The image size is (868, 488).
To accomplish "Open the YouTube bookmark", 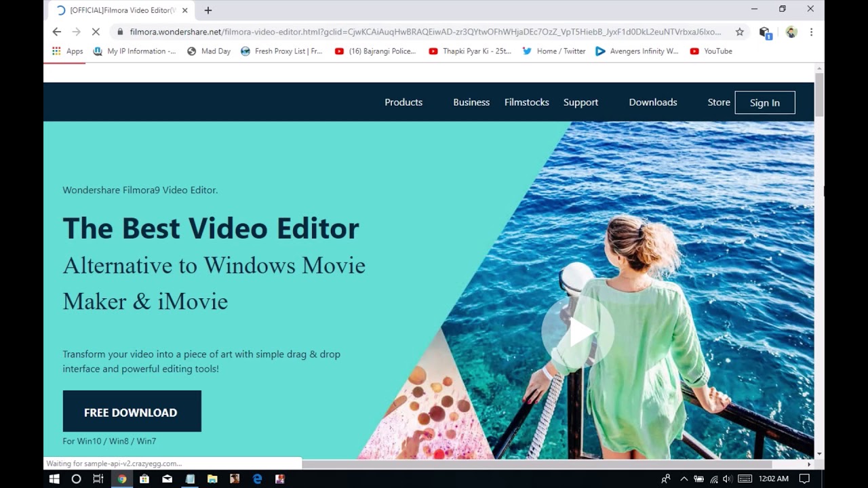I will pyautogui.click(x=711, y=51).
